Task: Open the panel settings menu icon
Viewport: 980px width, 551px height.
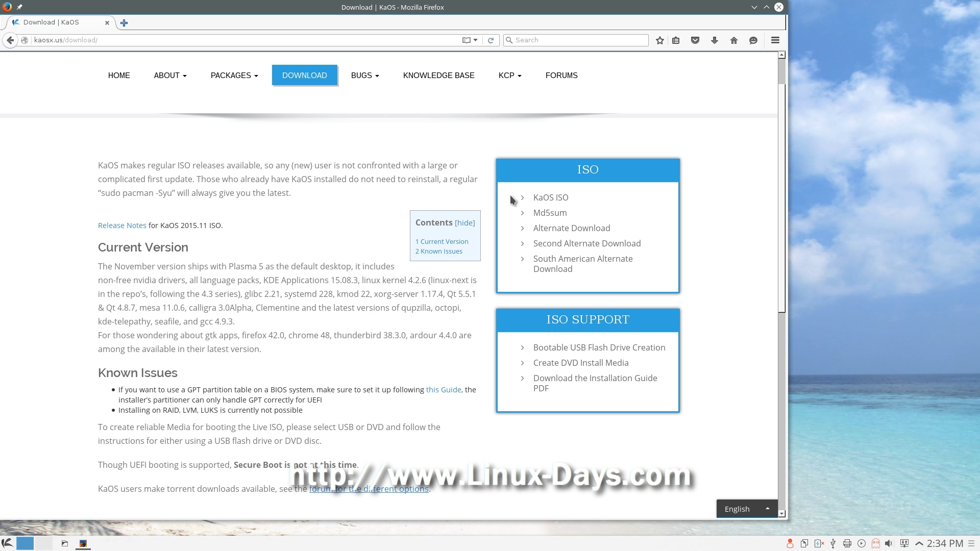Action: (972, 543)
